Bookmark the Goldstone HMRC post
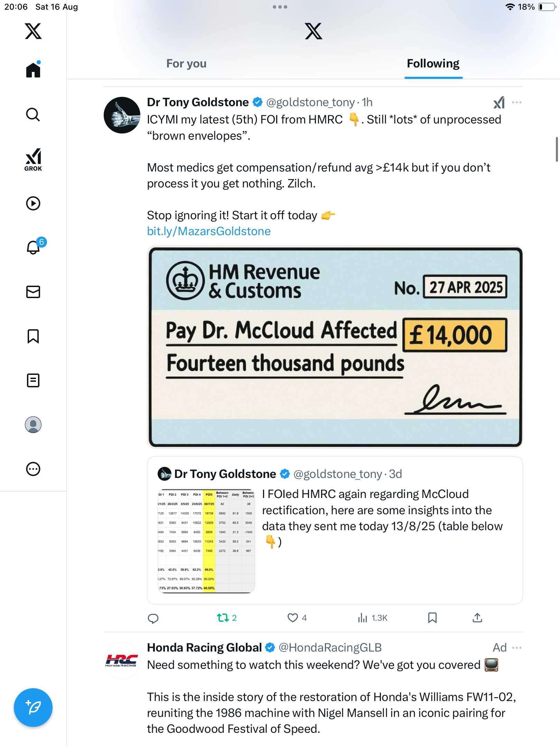560x747 pixels. pyautogui.click(x=432, y=618)
